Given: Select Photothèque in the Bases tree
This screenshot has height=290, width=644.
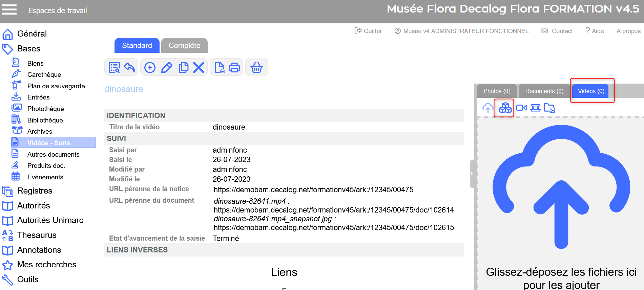Looking at the screenshot, I should click(45, 109).
